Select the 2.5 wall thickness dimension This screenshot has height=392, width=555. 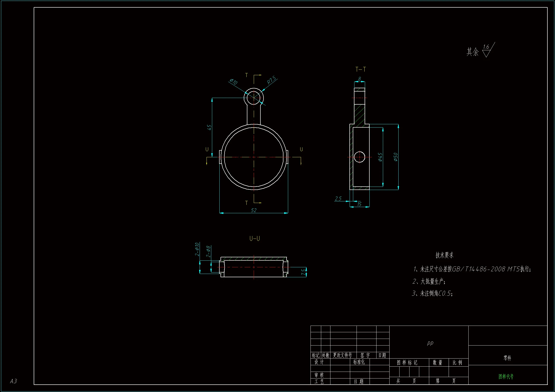point(338,198)
